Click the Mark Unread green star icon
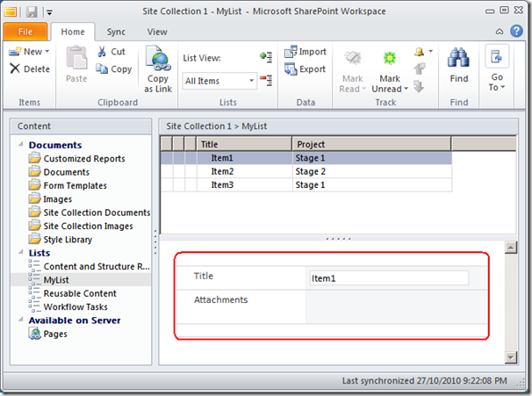 point(390,58)
